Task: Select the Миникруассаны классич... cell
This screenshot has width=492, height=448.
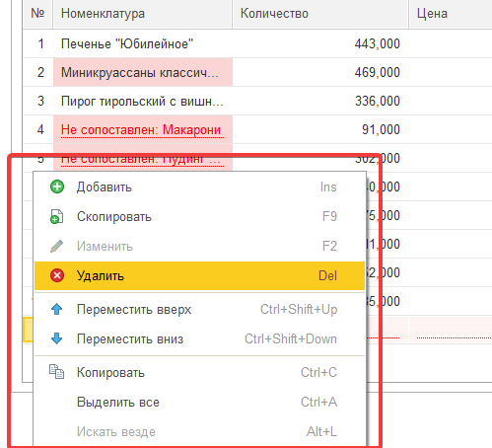Action: [143, 72]
